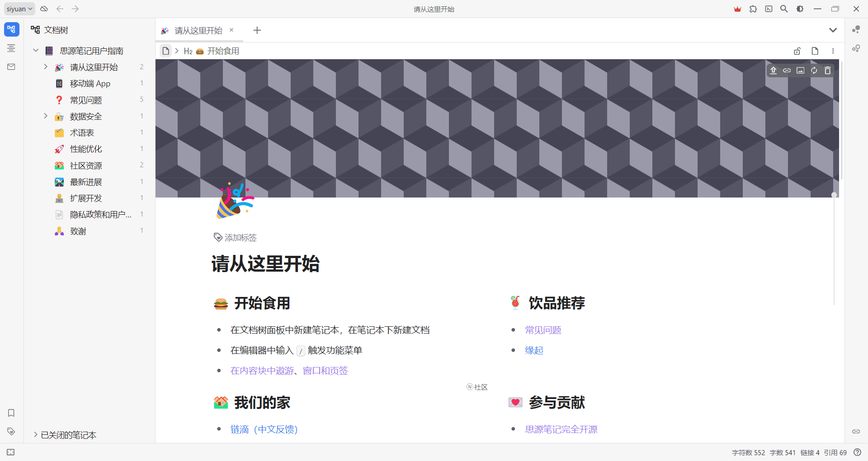Open 致谢 document
The height and width of the screenshot is (461, 868).
(x=78, y=231)
